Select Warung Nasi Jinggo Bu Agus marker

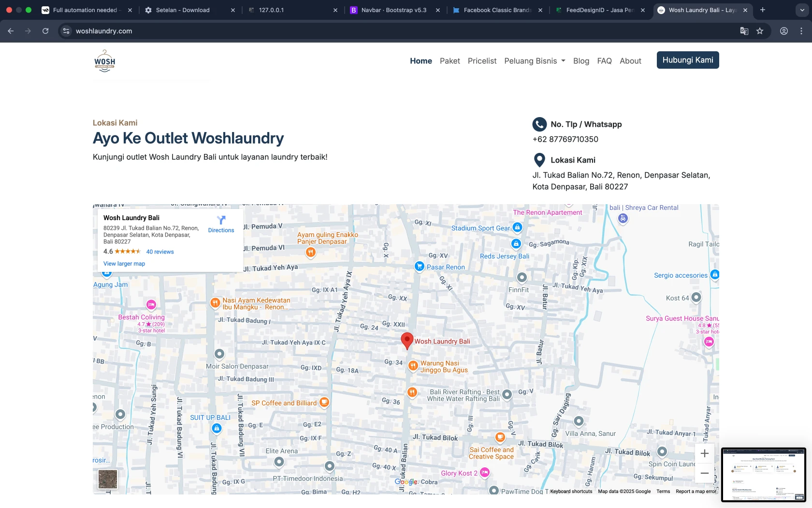[413, 366]
